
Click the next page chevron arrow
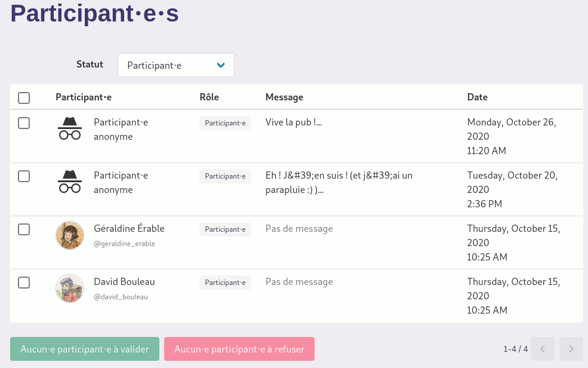(571, 349)
